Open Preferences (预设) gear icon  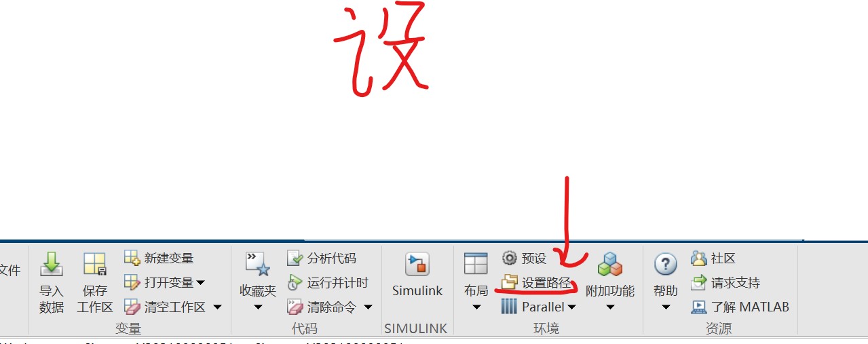[x=509, y=258]
